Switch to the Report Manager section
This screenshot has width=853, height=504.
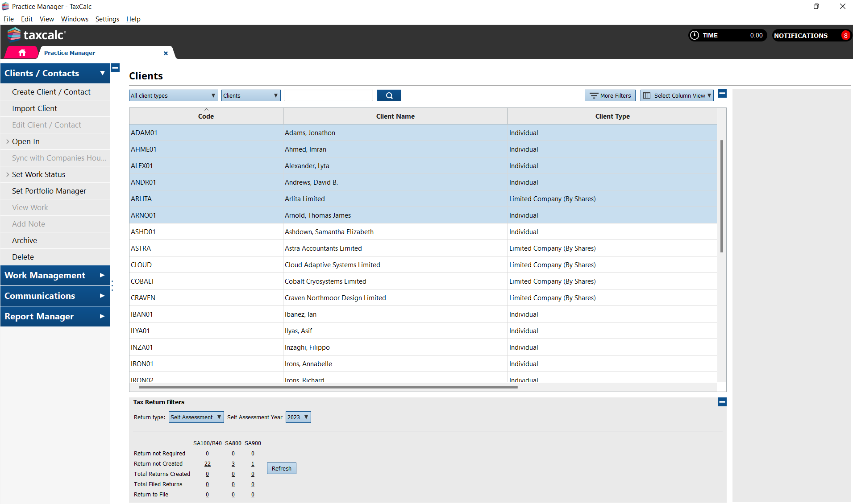point(39,316)
